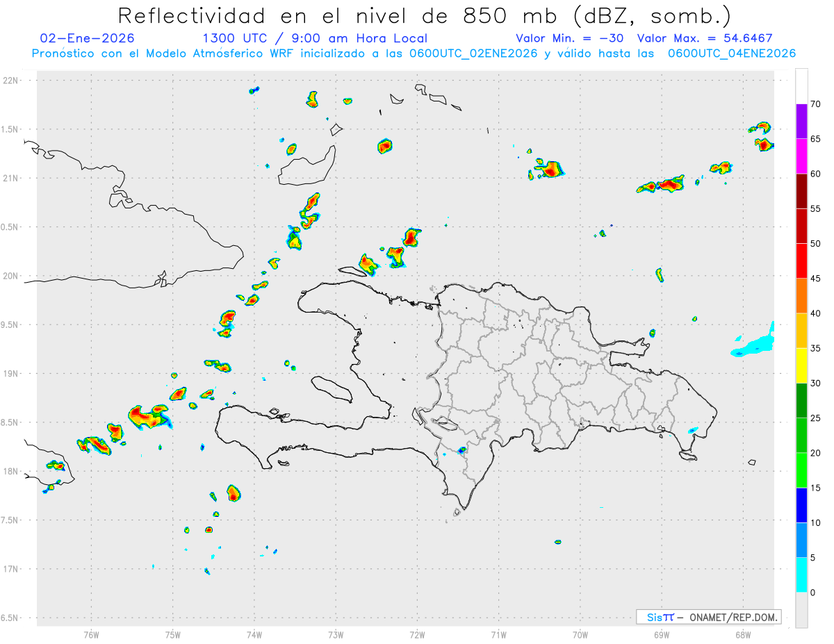
Task: Click the '19N' latitude label
Action: [x=12, y=373]
